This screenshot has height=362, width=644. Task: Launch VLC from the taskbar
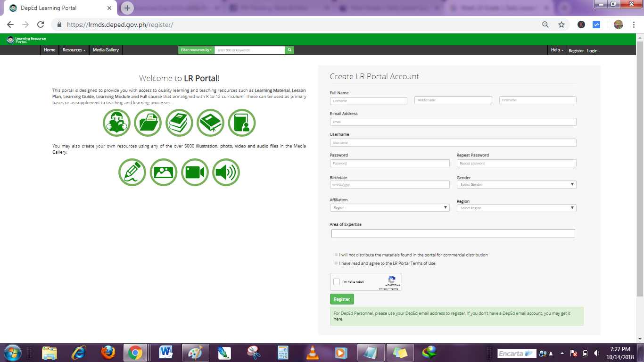(312, 352)
